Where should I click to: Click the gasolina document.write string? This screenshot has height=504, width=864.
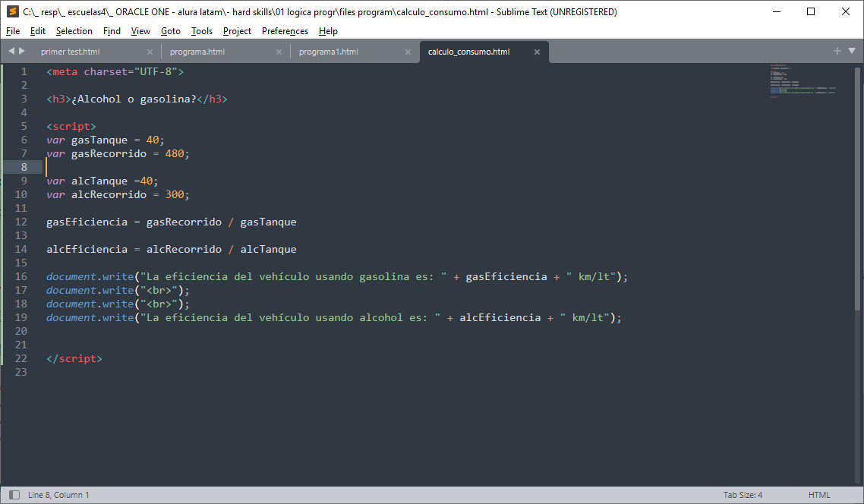click(294, 276)
